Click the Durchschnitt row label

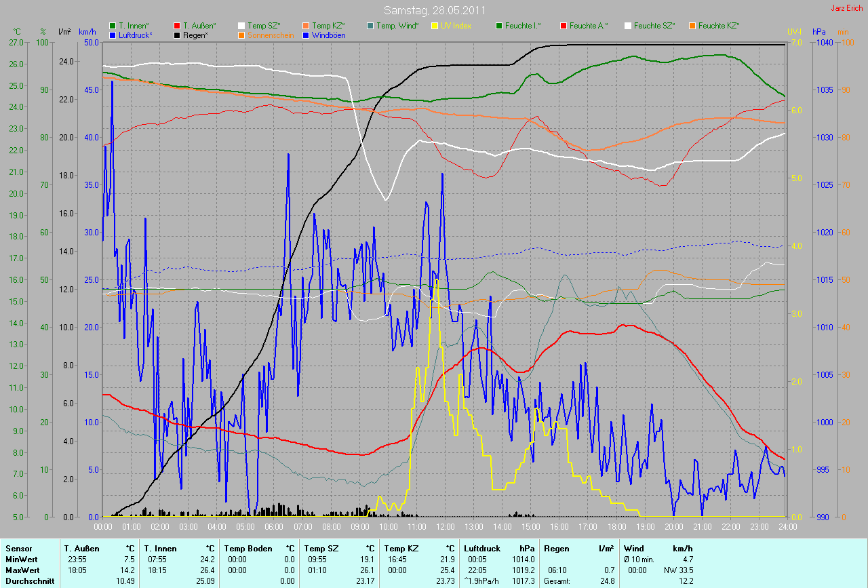coord(30,581)
